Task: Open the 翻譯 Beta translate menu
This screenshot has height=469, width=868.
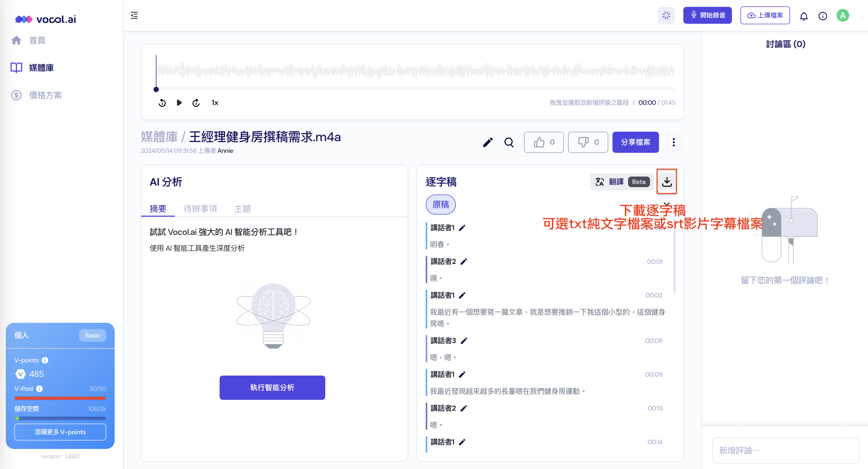Action: [622, 182]
